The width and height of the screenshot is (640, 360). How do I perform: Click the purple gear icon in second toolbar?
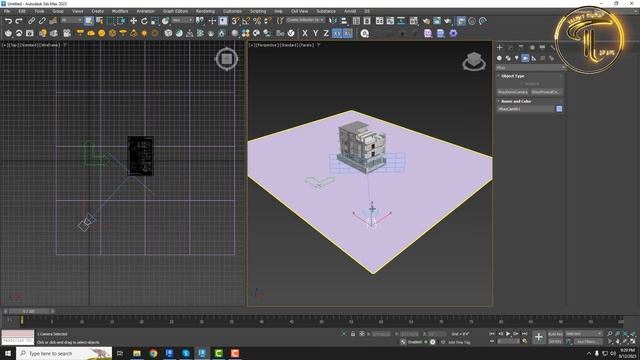tap(453, 33)
